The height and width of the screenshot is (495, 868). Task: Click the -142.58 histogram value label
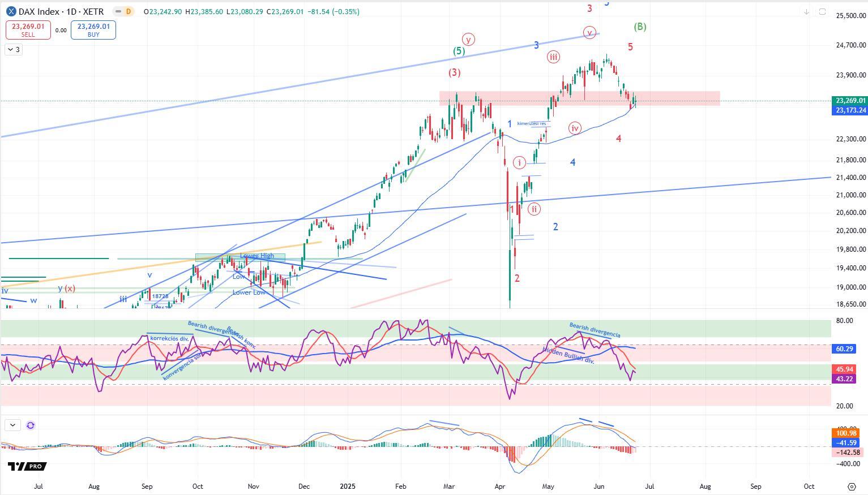(x=848, y=453)
